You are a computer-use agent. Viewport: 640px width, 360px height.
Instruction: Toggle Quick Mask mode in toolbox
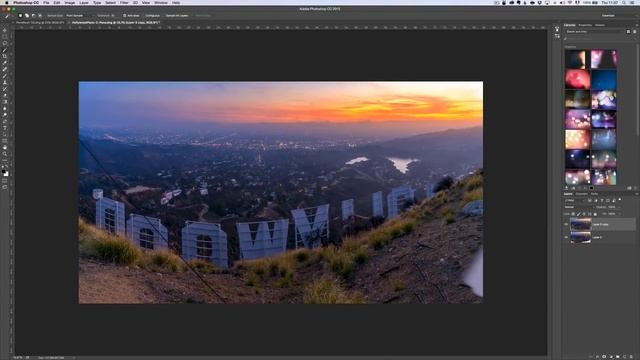click(x=5, y=181)
